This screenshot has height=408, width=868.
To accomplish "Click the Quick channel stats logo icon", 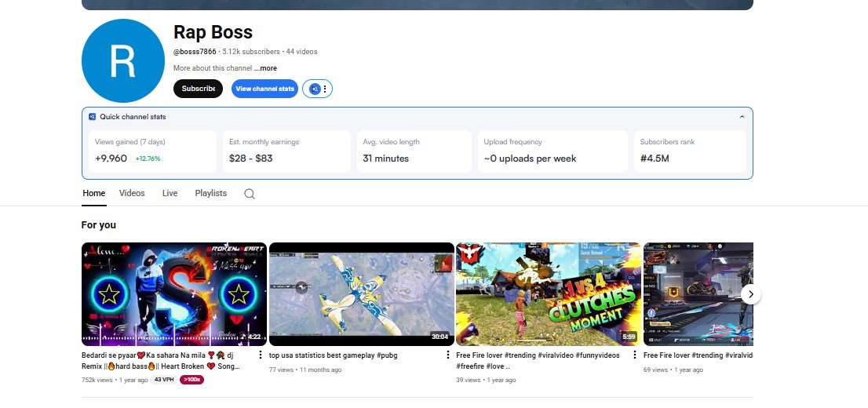I will point(93,117).
